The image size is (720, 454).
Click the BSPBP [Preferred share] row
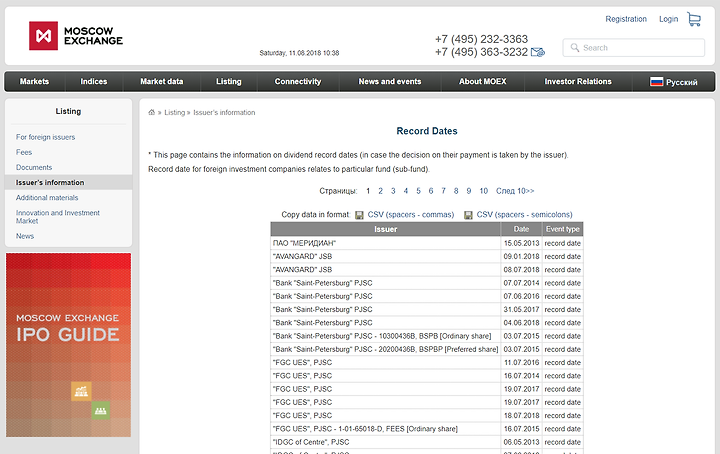pyautogui.click(x=427, y=349)
